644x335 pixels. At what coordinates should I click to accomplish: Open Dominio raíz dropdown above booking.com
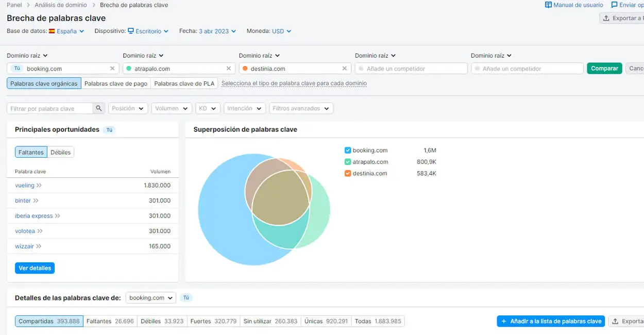(27, 56)
